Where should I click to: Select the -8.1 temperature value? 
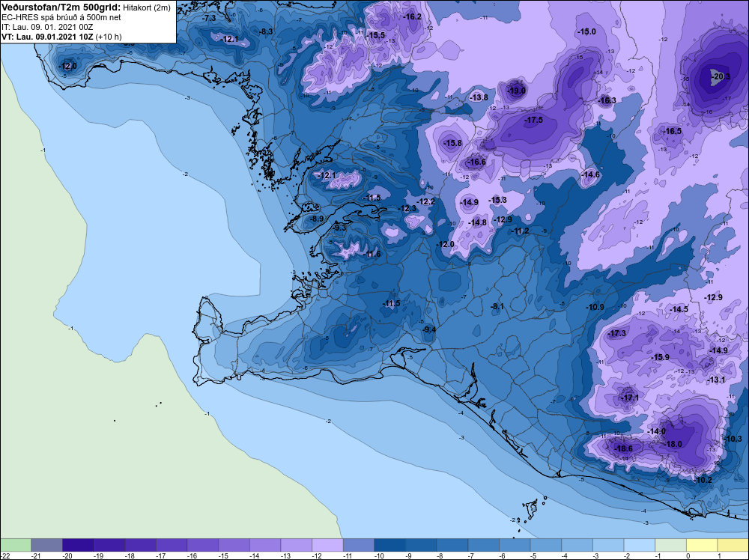(497, 306)
